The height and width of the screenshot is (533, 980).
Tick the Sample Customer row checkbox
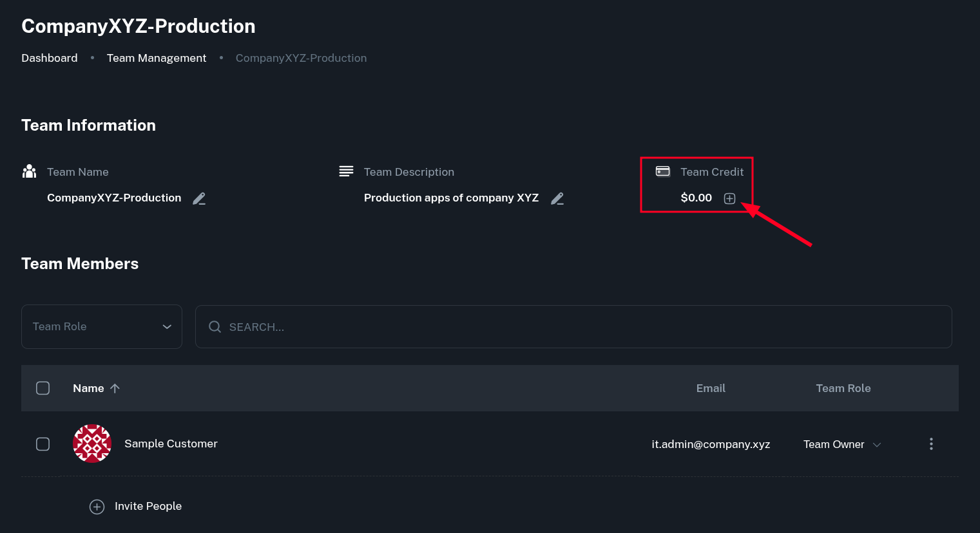(x=43, y=444)
